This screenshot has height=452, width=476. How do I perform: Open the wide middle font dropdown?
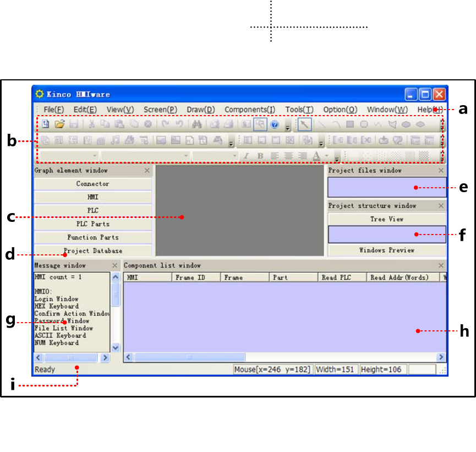pyautogui.click(x=145, y=156)
